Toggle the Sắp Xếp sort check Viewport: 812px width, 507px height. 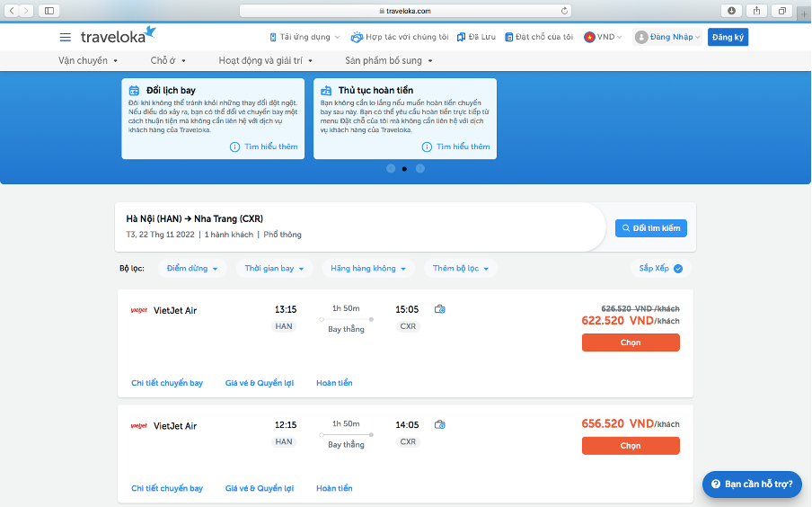pyautogui.click(x=678, y=269)
